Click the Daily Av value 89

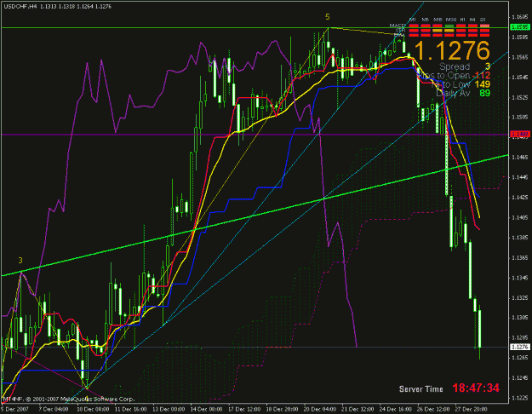[x=485, y=93]
